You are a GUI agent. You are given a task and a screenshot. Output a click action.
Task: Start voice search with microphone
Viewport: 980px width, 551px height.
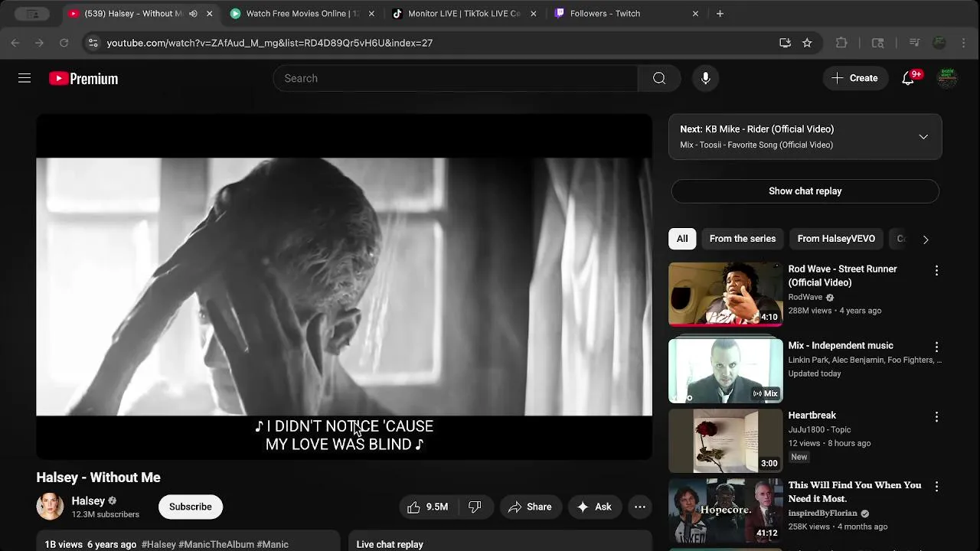point(705,78)
